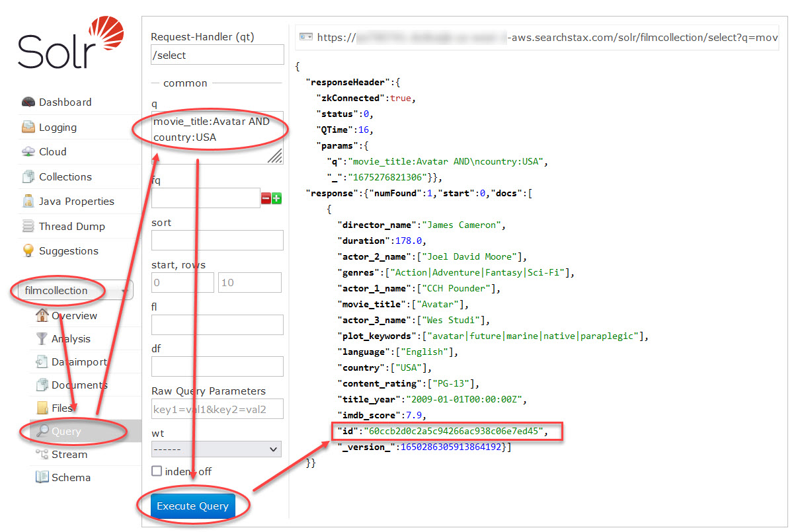Click the Collections icon
800x532 pixels.
click(28, 177)
